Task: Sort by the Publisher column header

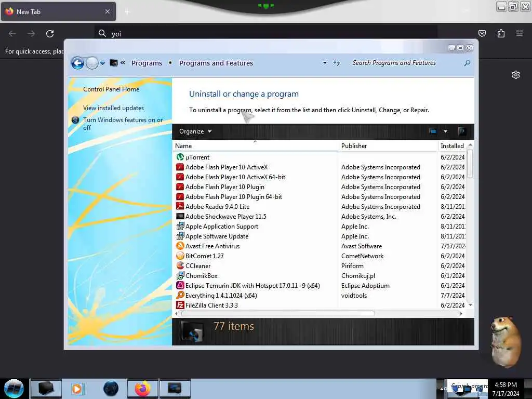Action: pos(389,146)
